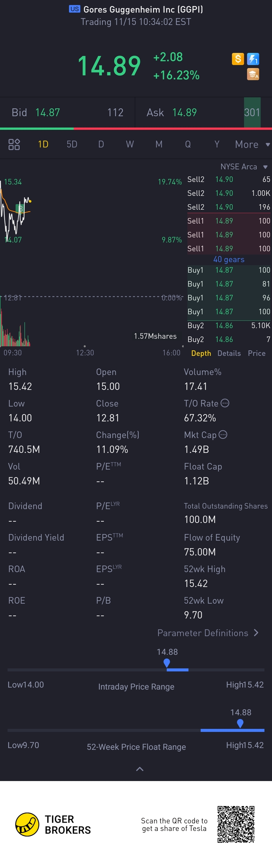The image size is (272, 868).
Task: Tap the Mkt Cap value 1.49B
Action: (197, 450)
